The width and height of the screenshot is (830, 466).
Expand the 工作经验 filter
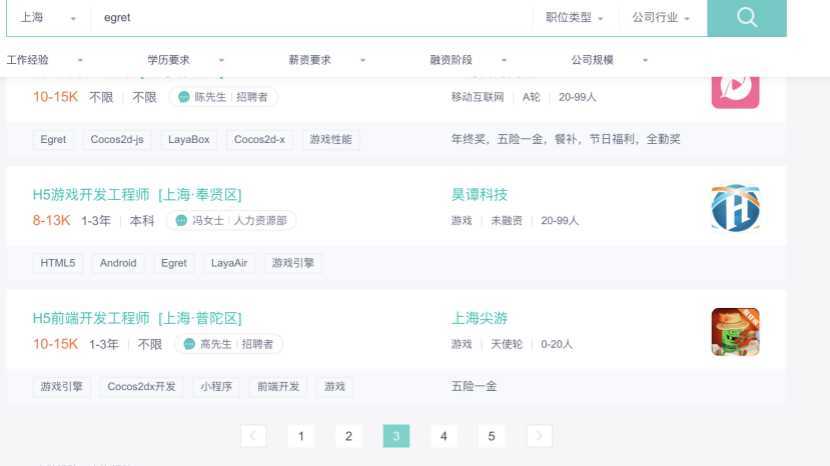click(45, 60)
